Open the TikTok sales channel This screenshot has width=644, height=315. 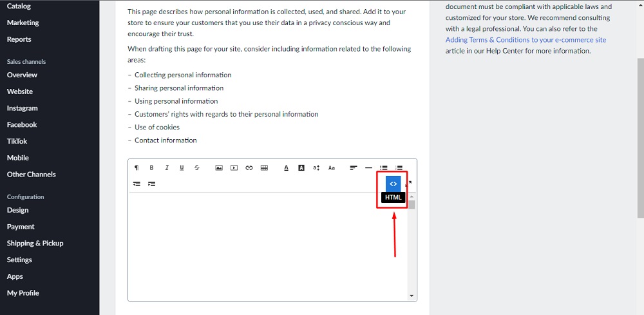(17, 141)
